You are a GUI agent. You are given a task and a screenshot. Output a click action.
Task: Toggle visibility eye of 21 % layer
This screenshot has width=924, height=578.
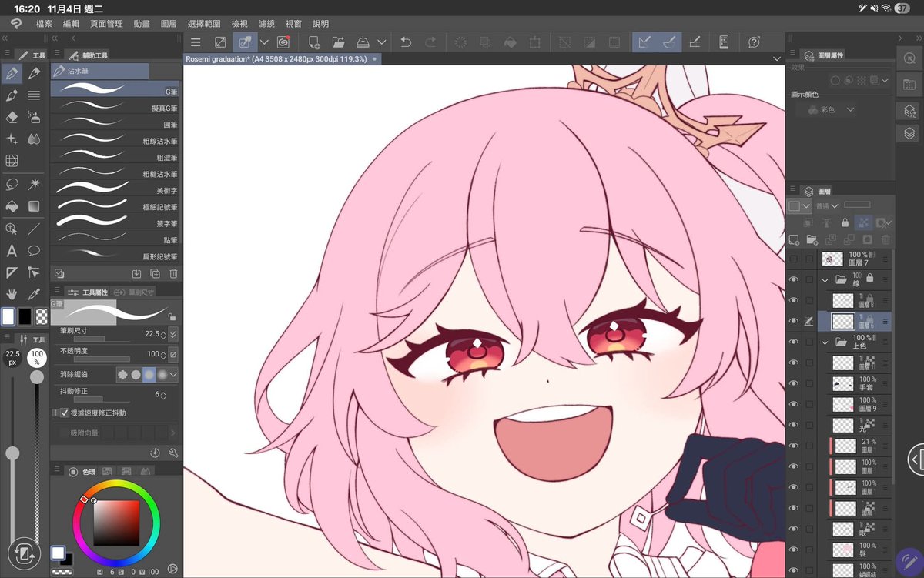pos(794,445)
